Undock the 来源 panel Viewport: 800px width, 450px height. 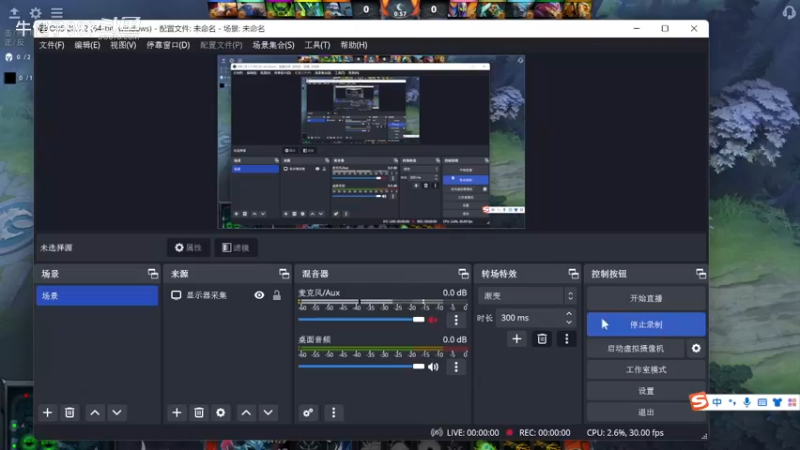(x=284, y=274)
